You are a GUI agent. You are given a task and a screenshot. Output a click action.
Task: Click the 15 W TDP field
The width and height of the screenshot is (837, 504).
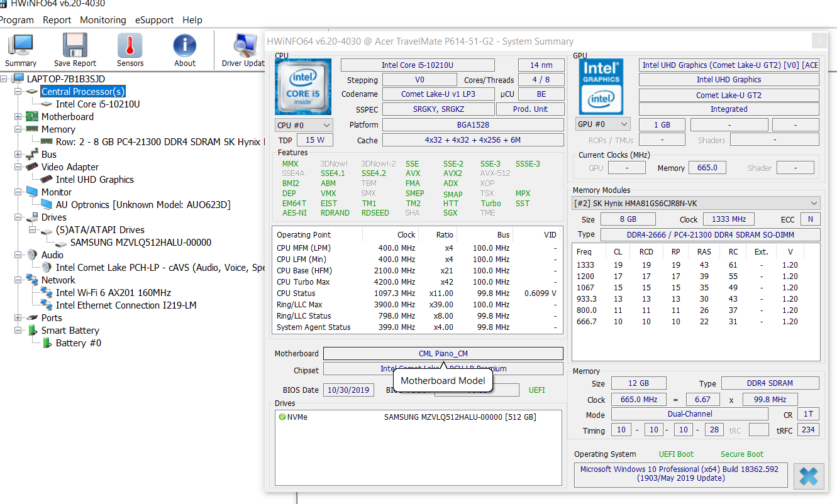(x=315, y=140)
